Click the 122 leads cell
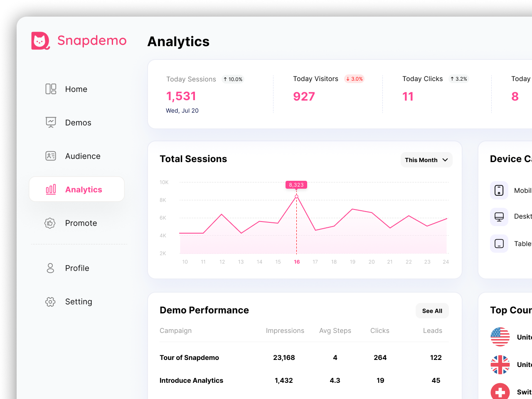Screen dimensions: 532x399 (436, 357)
